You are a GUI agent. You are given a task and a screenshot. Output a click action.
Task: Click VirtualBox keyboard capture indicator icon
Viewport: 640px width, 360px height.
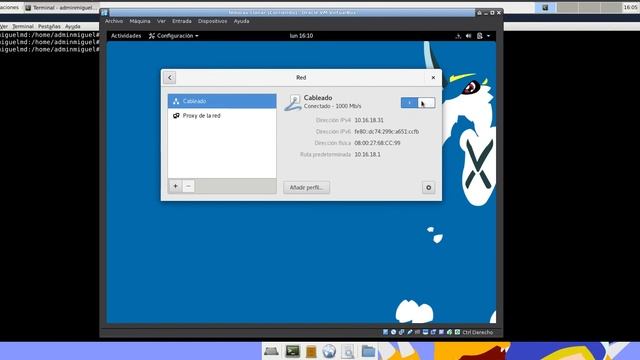click(x=458, y=332)
